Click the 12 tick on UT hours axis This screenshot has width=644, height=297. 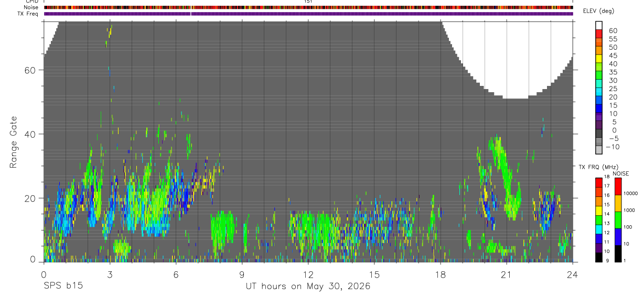308,274
